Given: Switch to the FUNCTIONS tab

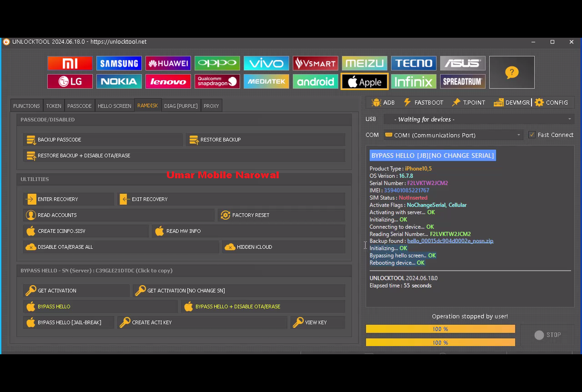Looking at the screenshot, I should (x=26, y=106).
